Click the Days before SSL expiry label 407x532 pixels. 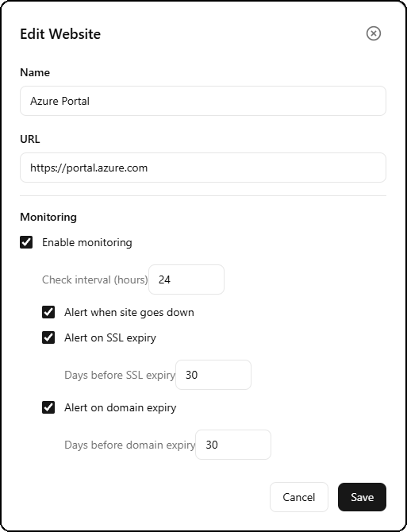click(120, 375)
